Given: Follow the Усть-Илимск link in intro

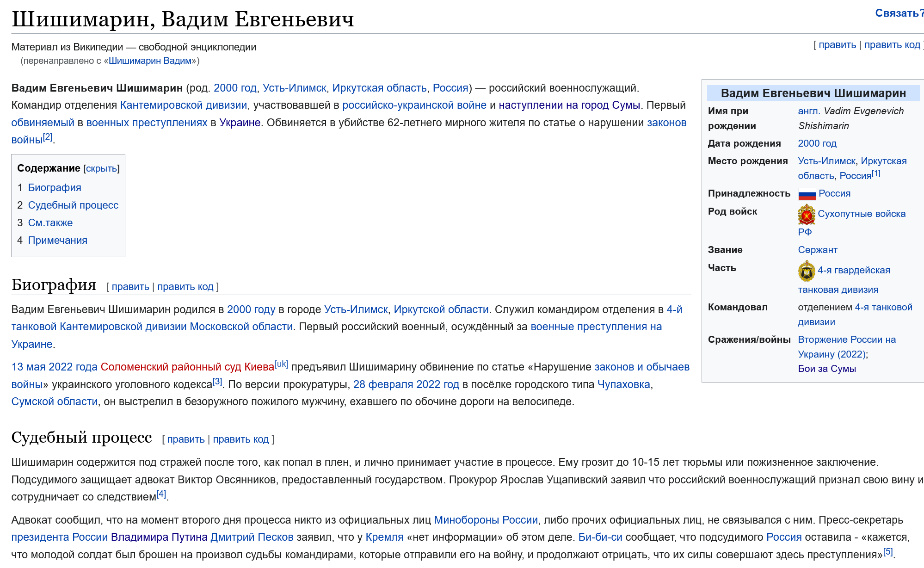Looking at the screenshot, I should tap(295, 88).
